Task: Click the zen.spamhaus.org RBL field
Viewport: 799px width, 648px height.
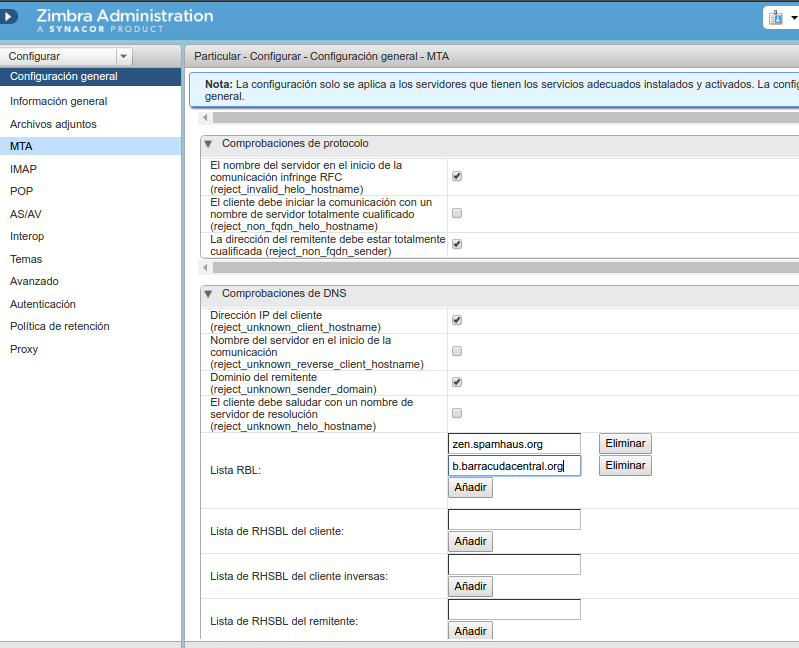Action: [514, 444]
